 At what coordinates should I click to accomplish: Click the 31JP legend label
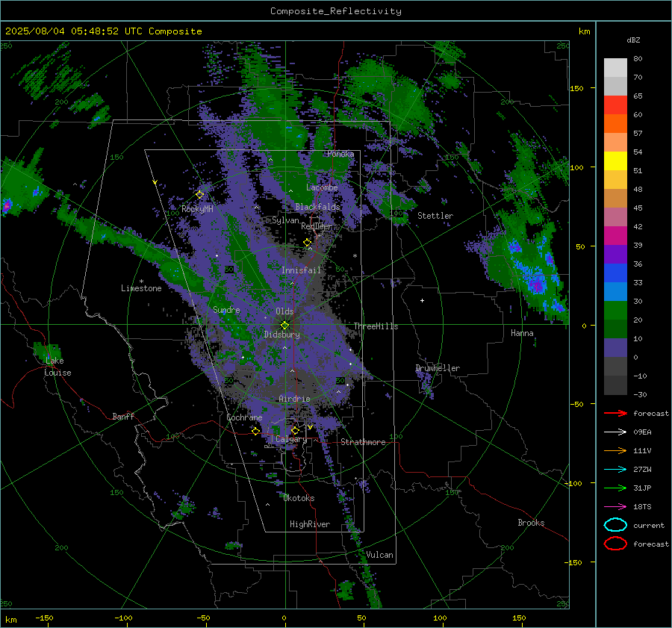pos(642,488)
